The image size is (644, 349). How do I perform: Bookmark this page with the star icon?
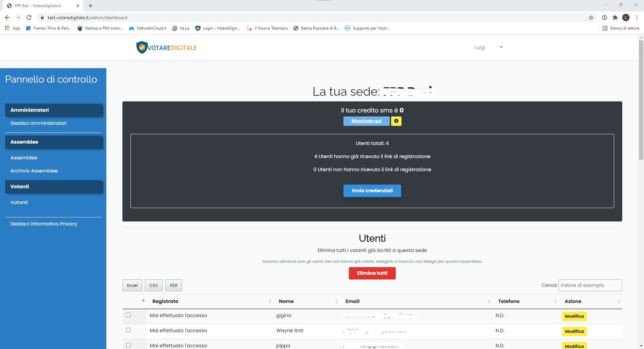click(591, 18)
